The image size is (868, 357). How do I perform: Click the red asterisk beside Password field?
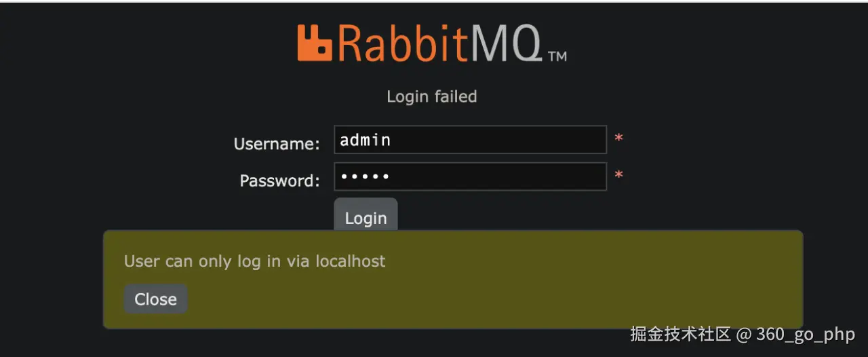coord(618,176)
